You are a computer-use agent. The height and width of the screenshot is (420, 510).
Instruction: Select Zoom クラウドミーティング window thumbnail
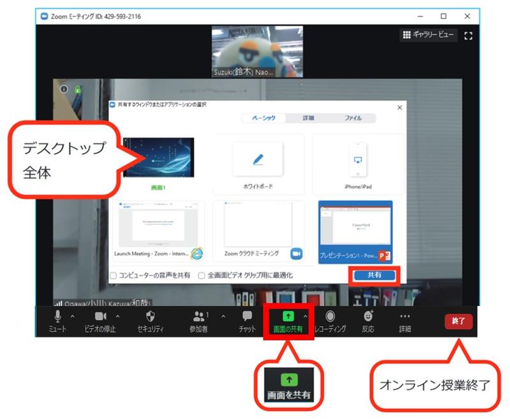(259, 231)
